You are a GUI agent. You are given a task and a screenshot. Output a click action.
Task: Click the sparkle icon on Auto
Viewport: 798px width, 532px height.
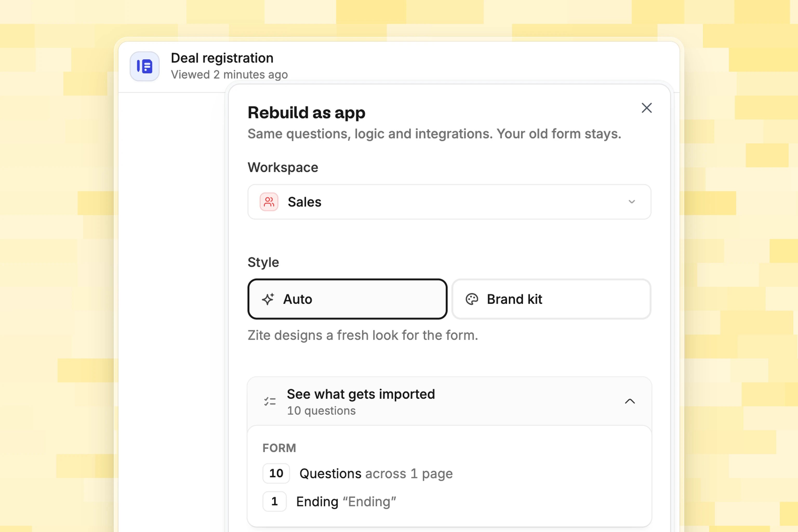tap(268, 299)
